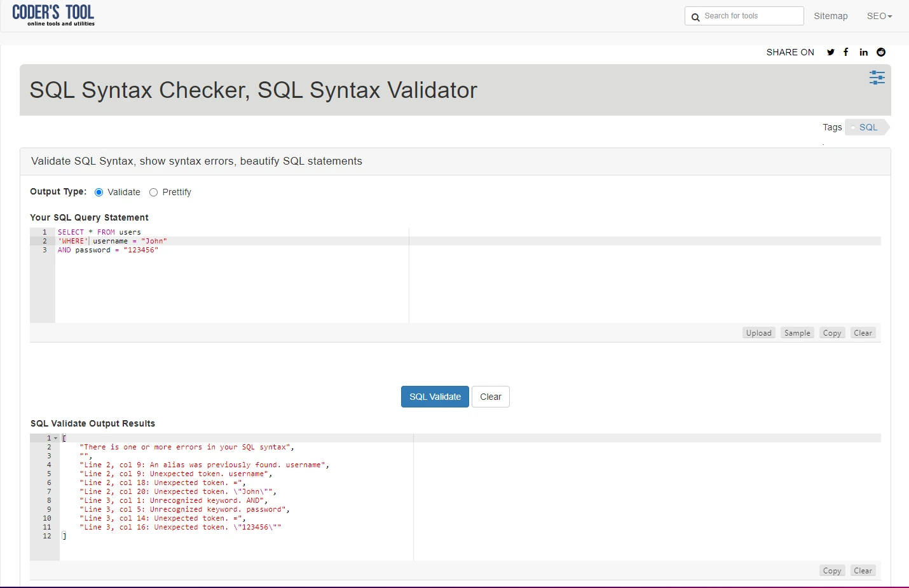Load a Sample SQL query
Image resolution: width=909 pixels, height=588 pixels.
[797, 333]
